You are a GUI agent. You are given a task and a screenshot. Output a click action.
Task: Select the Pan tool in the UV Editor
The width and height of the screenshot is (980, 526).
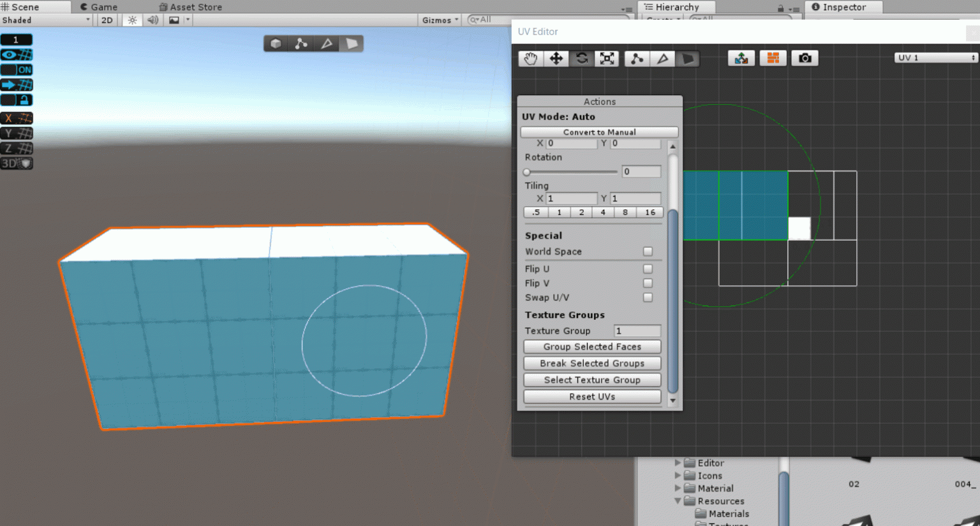click(530, 58)
